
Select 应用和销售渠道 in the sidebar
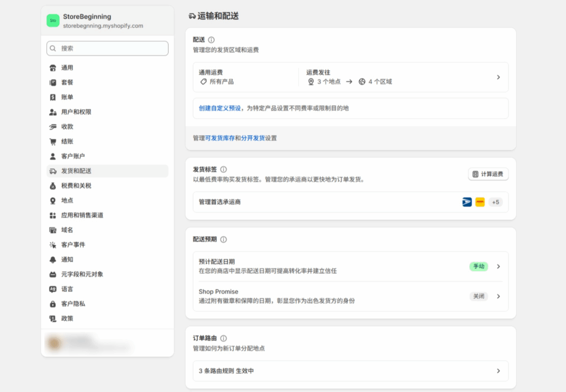tap(82, 215)
